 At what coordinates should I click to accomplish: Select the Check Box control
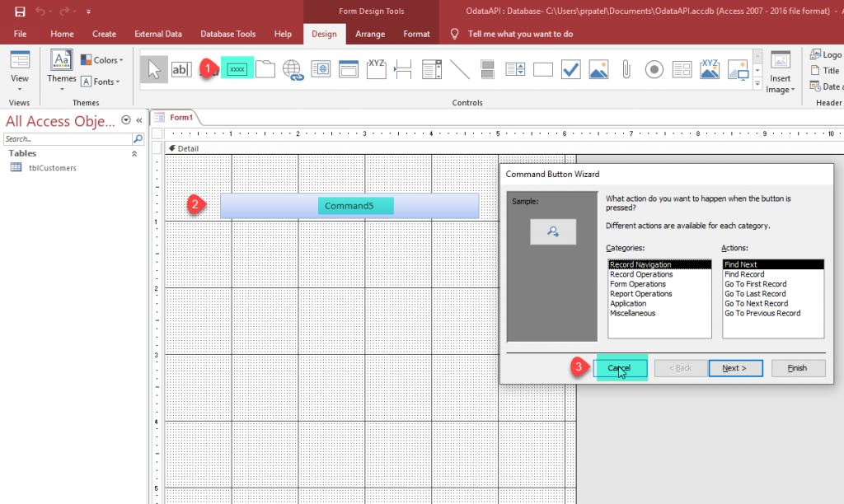point(571,70)
